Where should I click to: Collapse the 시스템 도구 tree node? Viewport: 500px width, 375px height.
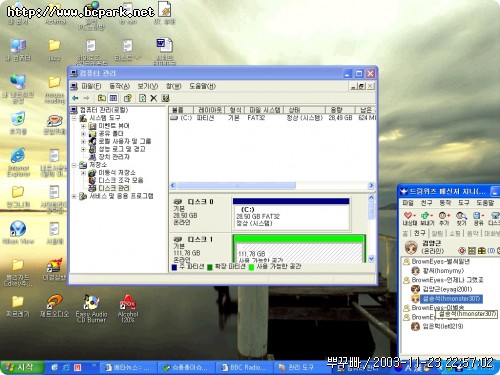pos(74,118)
